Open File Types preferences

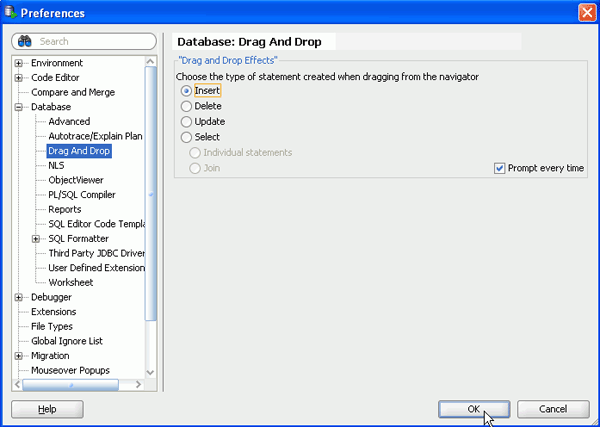point(52,326)
